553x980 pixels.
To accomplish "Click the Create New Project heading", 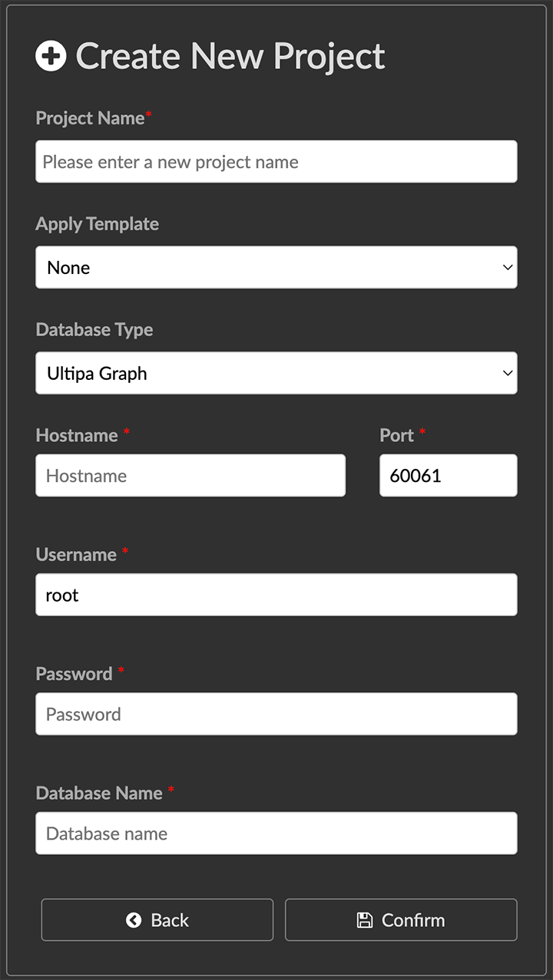I will coord(230,57).
